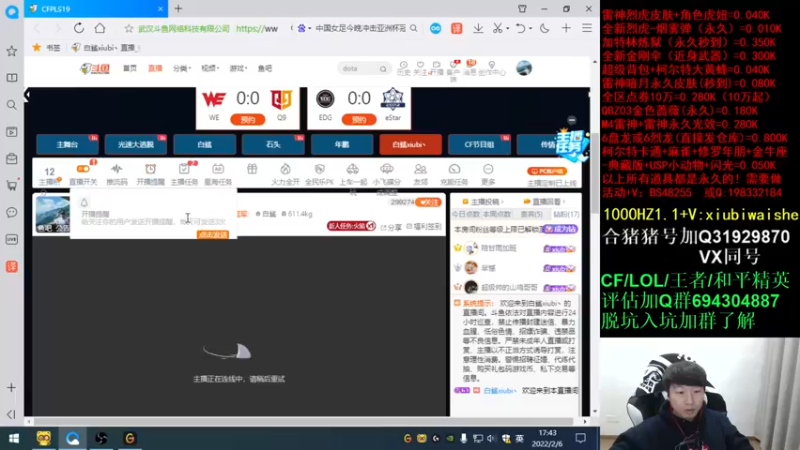Open the user avatar in Douyu header

click(523, 68)
